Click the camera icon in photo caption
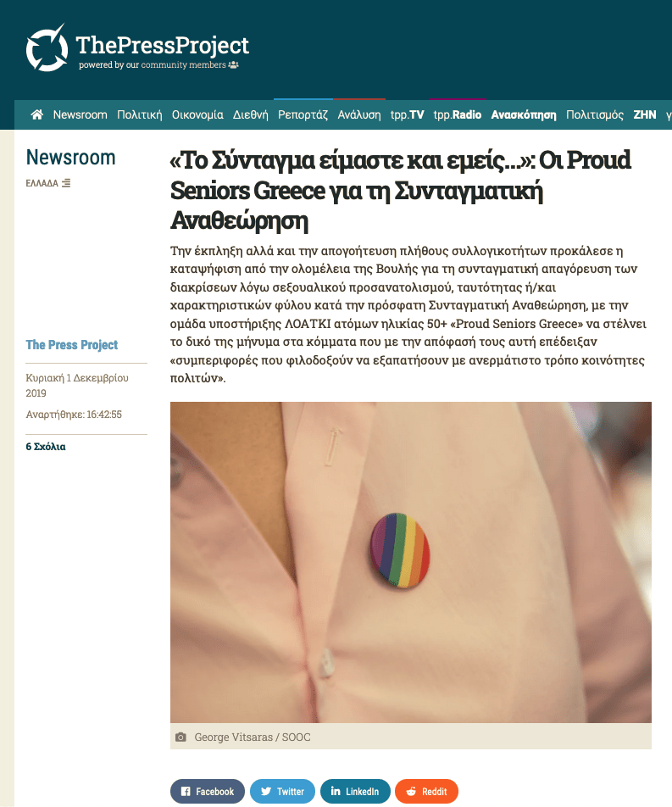The height and width of the screenshot is (807, 672). [180, 737]
